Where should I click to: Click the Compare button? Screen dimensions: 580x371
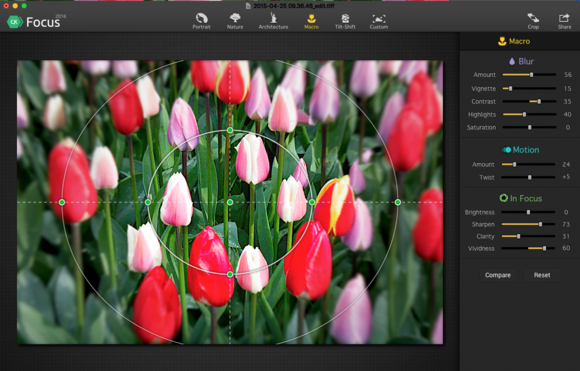pyautogui.click(x=498, y=275)
